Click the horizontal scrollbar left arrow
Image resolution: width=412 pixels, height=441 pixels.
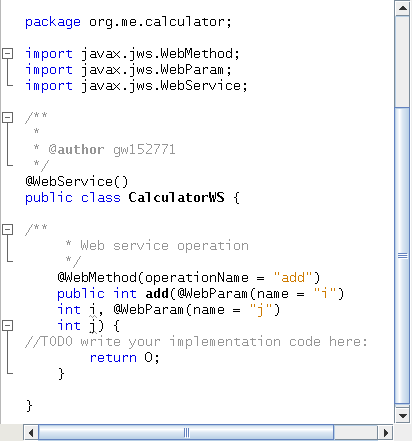(x=31, y=433)
